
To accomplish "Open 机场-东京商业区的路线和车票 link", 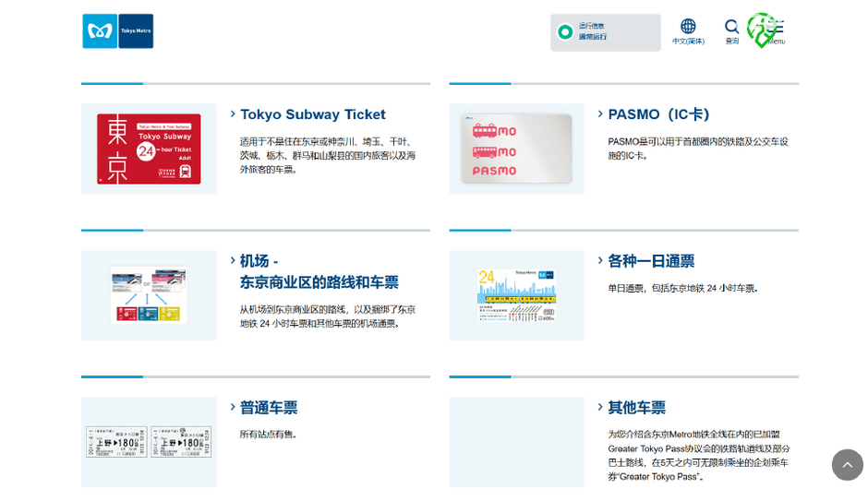I will coord(319,271).
